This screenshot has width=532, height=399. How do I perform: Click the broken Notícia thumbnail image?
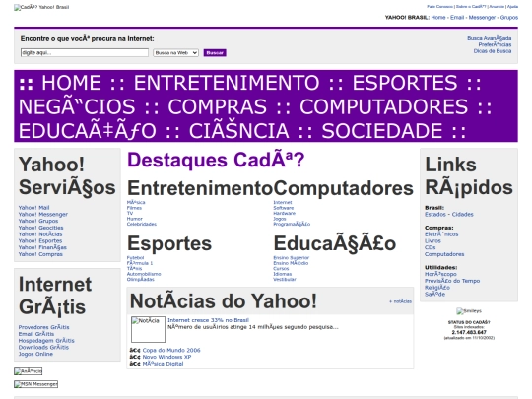coord(148,329)
